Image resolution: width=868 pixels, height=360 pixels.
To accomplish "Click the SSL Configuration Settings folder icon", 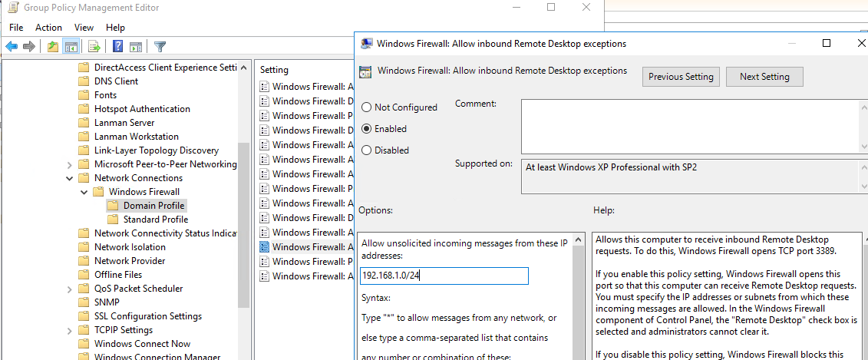I will [x=84, y=316].
